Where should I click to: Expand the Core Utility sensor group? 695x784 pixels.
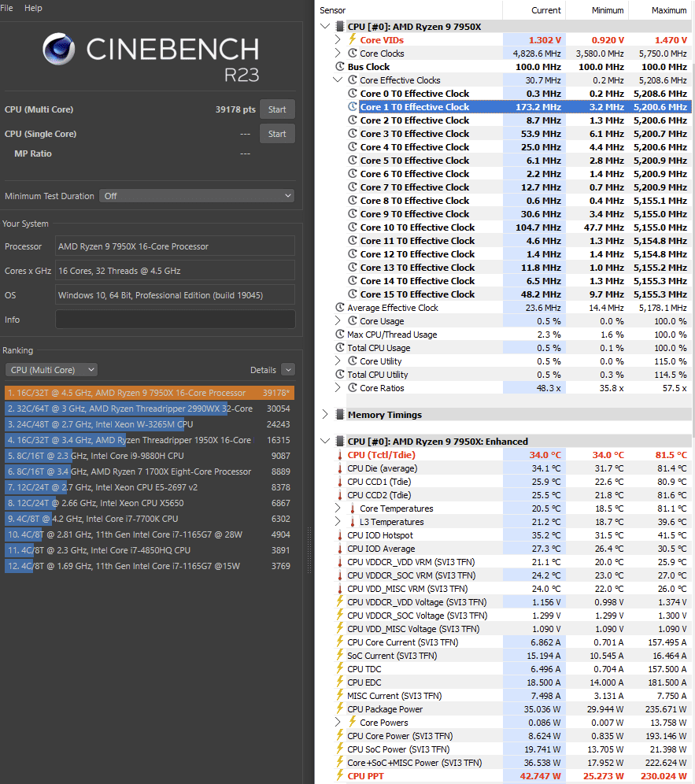click(338, 361)
